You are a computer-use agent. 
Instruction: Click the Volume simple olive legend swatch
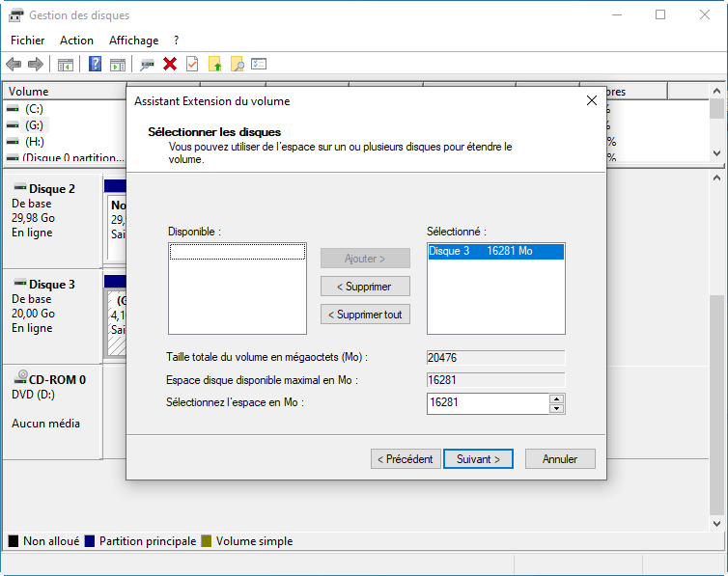click(x=207, y=540)
